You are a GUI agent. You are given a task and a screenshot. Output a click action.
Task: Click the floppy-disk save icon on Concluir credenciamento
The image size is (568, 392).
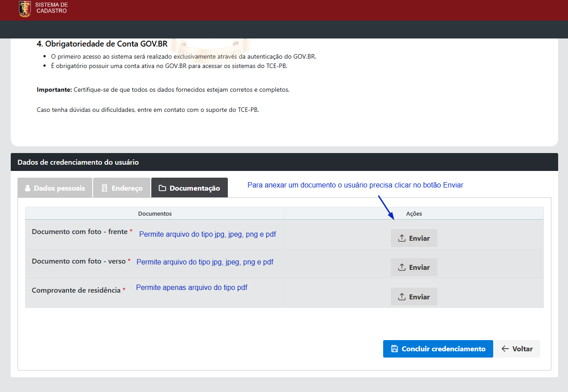[394, 349]
